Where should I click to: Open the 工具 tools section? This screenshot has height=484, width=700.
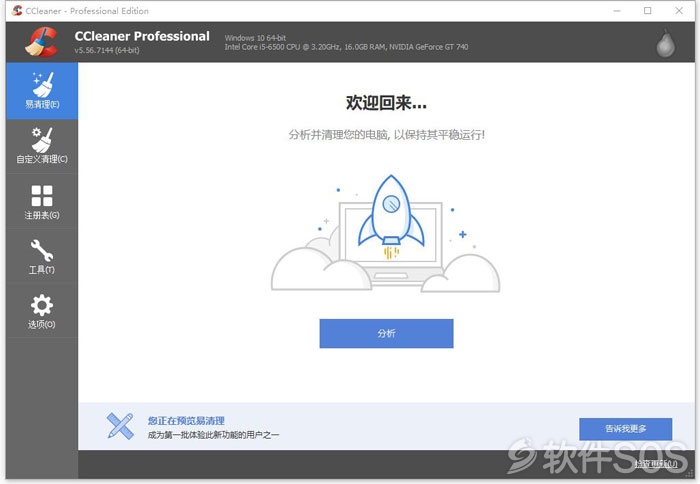(42, 257)
